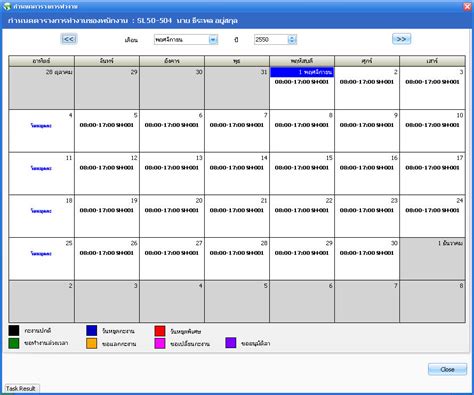474x395 pixels.
Task: Click the Friday column header
Action: coord(367,61)
